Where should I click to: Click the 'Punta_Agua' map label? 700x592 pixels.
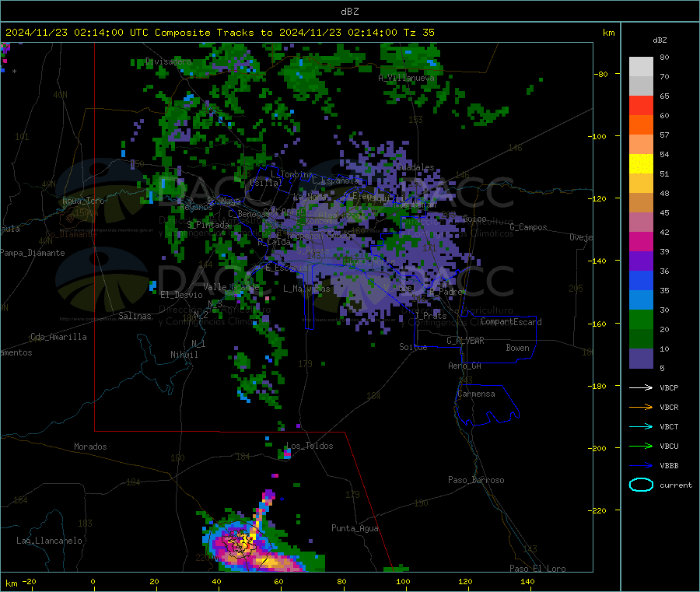pos(355,529)
